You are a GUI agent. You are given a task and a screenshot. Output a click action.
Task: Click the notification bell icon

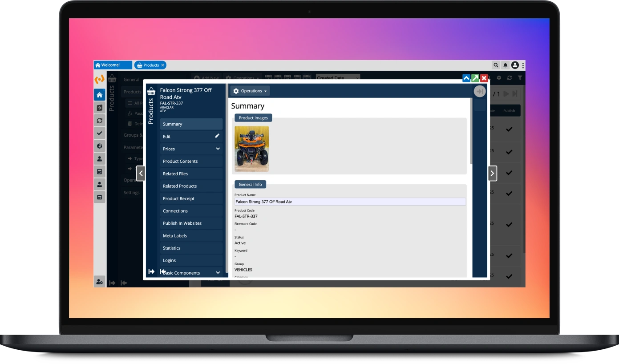[x=505, y=65]
